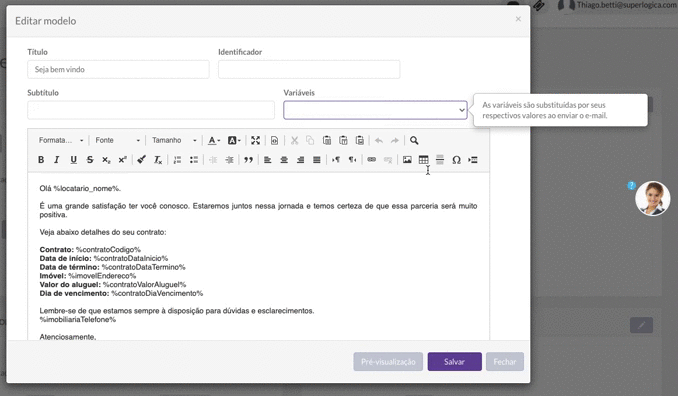
Task: Insert a horizontal line
Action: [x=440, y=160]
